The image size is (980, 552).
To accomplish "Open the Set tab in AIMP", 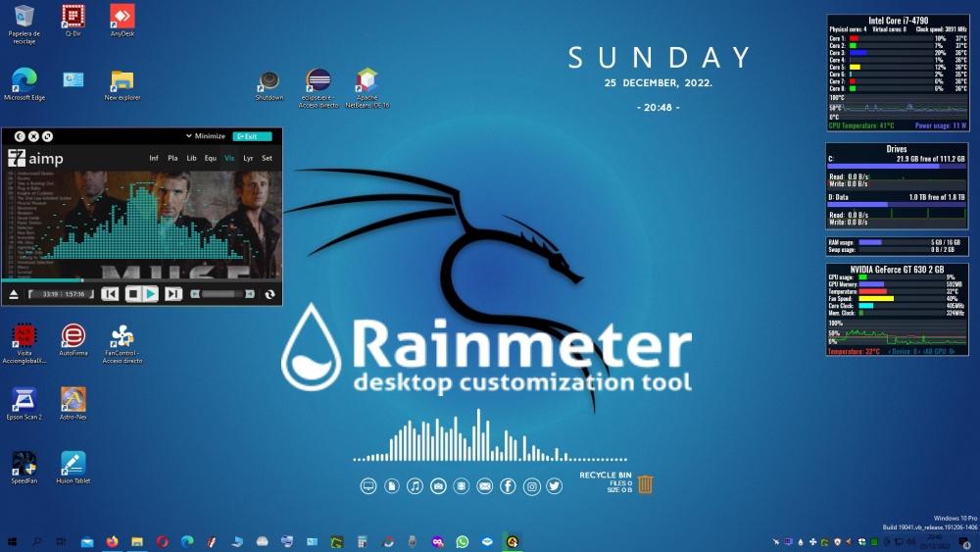I will (267, 158).
